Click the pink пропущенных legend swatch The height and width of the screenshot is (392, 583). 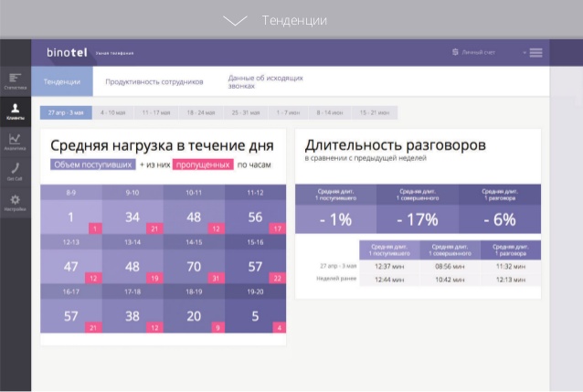point(203,164)
